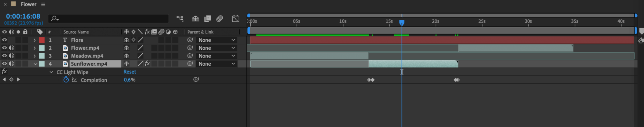Click the red label swatch of Flora
Screen dimensions: 644x127
[42, 40]
